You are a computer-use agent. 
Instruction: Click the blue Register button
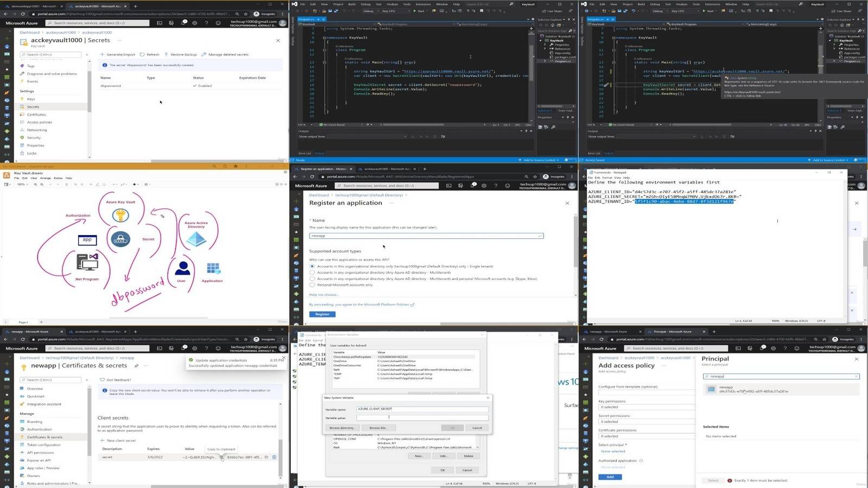(x=322, y=314)
